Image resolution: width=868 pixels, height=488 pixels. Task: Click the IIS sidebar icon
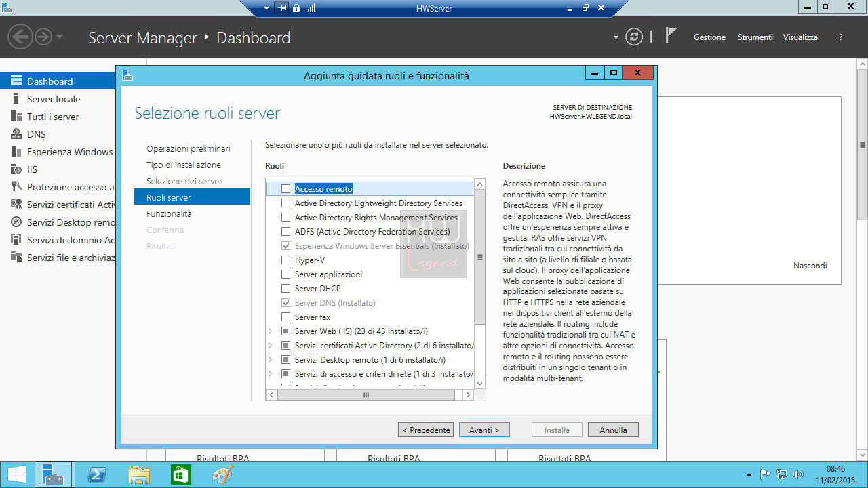(16, 169)
